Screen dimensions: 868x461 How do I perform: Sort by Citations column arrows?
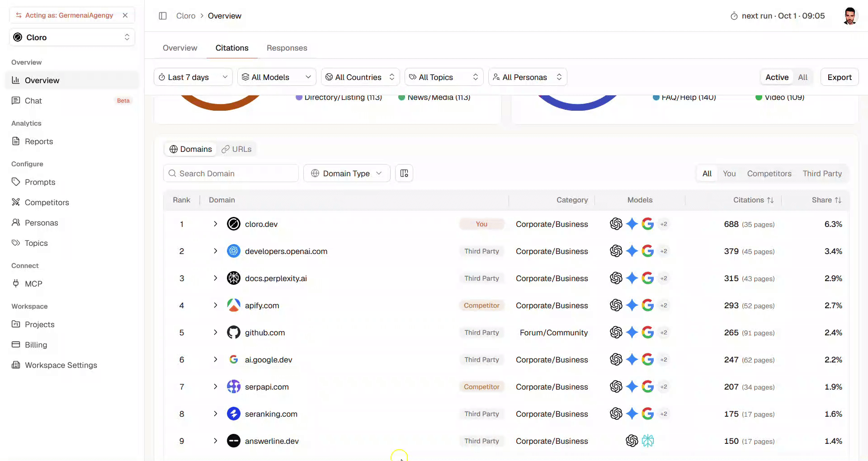pyautogui.click(x=770, y=200)
